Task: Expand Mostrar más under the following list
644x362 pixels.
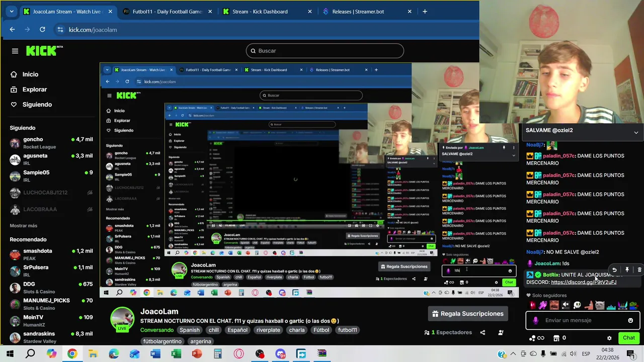Action: click(x=24, y=226)
